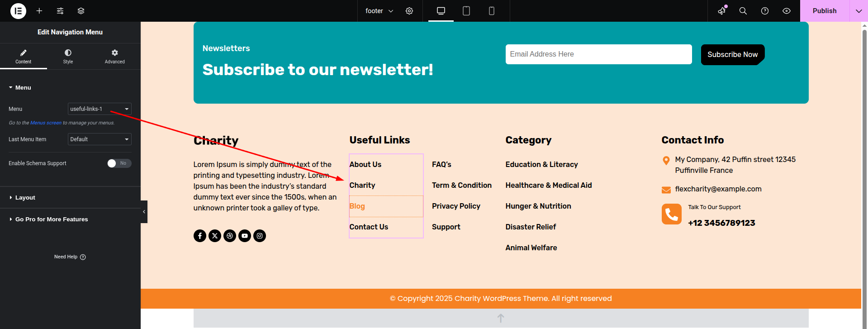Image resolution: width=868 pixels, height=329 pixels.
Task: Open footer page settings gear
Action: [x=409, y=11]
